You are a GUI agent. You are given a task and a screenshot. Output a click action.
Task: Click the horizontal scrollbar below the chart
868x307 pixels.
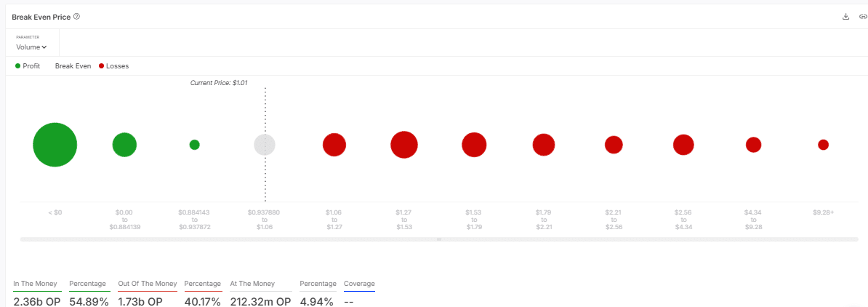pyautogui.click(x=438, y=239)
